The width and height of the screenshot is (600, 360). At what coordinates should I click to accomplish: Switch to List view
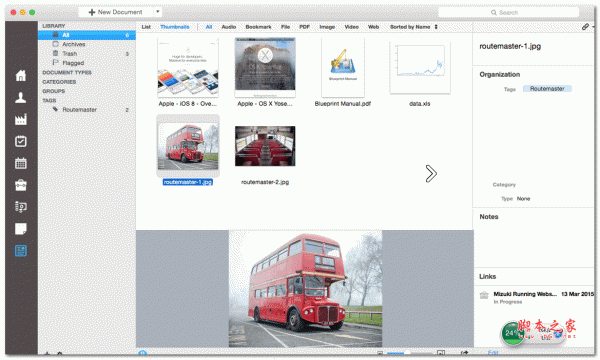tap(146, 27)
